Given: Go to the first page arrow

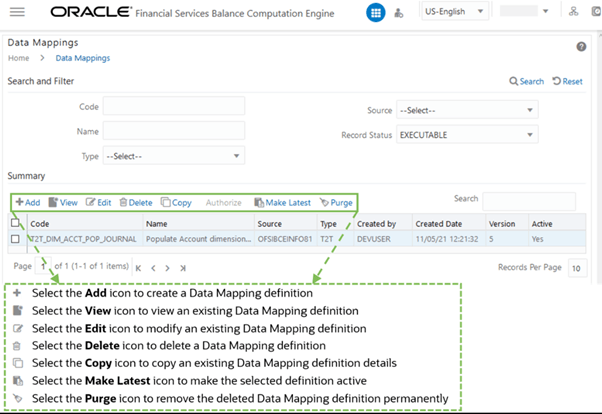Looking at the screenshot, I should (x=138, y=268).
